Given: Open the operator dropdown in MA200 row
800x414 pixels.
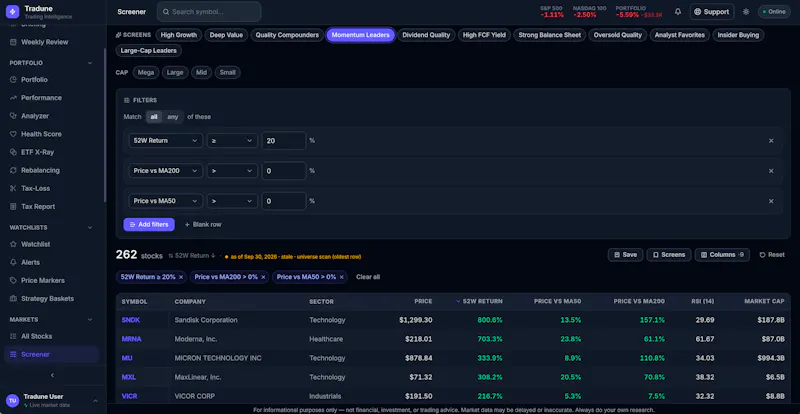Looking at the screenshot, I should point(232,171).
